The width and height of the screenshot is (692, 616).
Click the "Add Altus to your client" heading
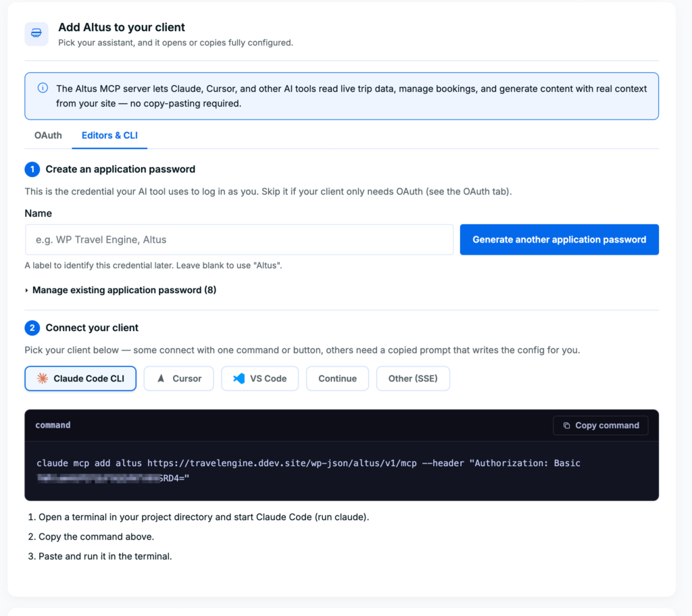tap(122, 28)
